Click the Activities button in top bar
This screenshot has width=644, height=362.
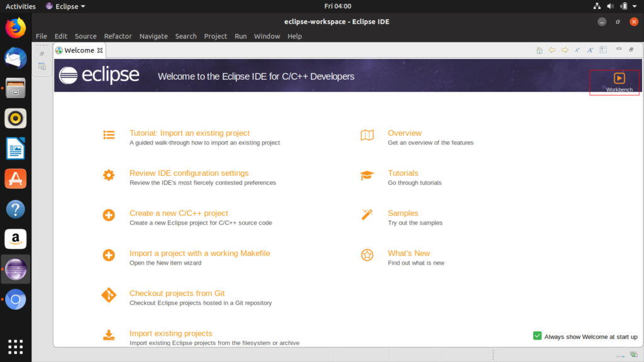click(x=21, y=6)
